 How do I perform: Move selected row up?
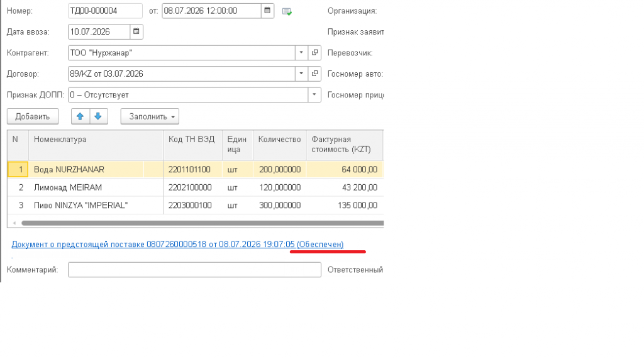pos(80,117)
